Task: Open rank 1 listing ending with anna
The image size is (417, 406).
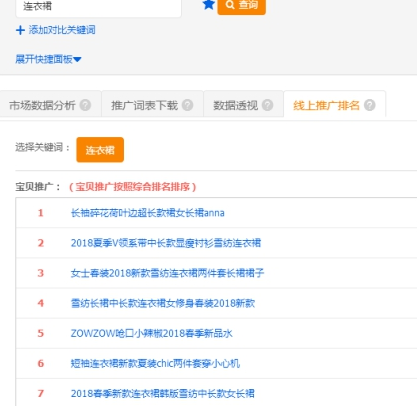Action: point(148,213)
